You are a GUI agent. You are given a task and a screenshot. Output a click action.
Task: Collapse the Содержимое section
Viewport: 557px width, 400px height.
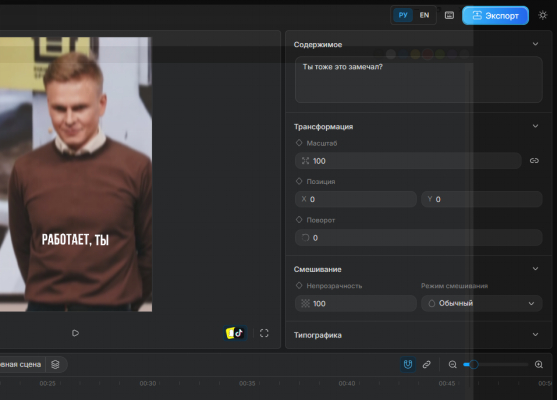(x=535, y=44)
